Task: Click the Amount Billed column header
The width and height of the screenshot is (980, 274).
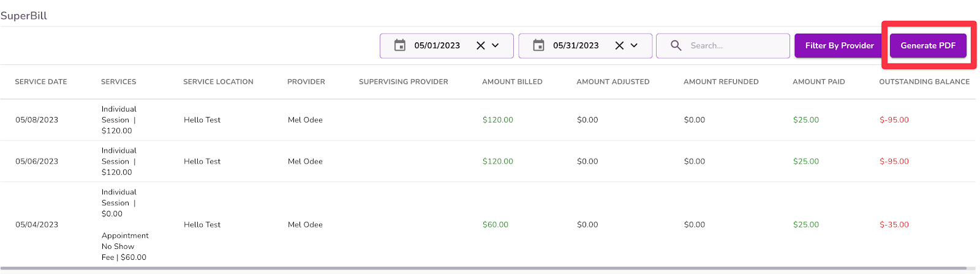Action: pyautogui.click(x=512, y=82)
